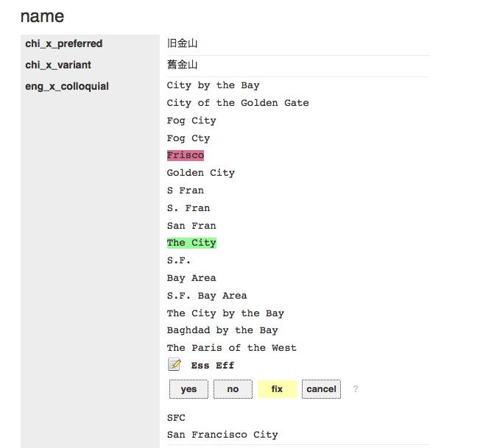Select the Baghdad by the Bay entry
The width and height of the screenshot is (497, 448).
pos(222,330)
